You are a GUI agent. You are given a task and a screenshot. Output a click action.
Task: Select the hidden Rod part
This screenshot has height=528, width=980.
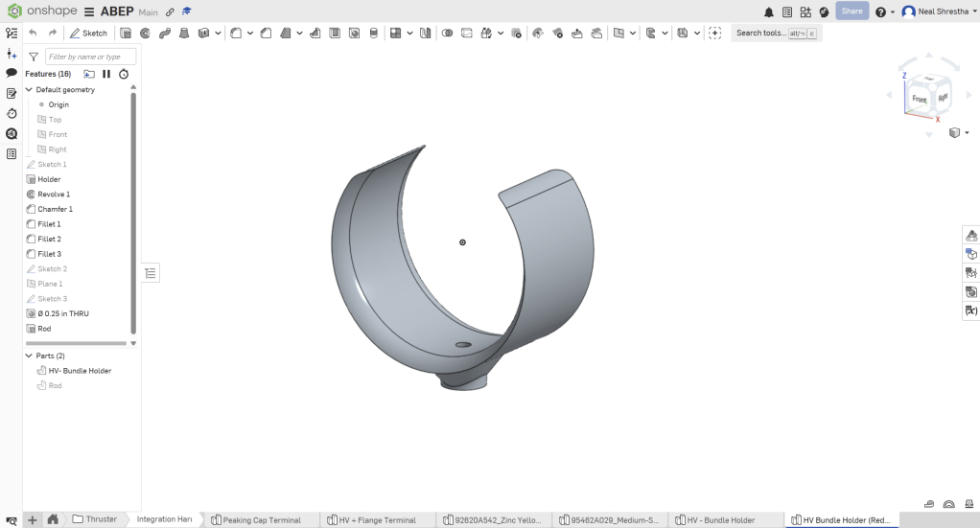(x=55, y=385)
